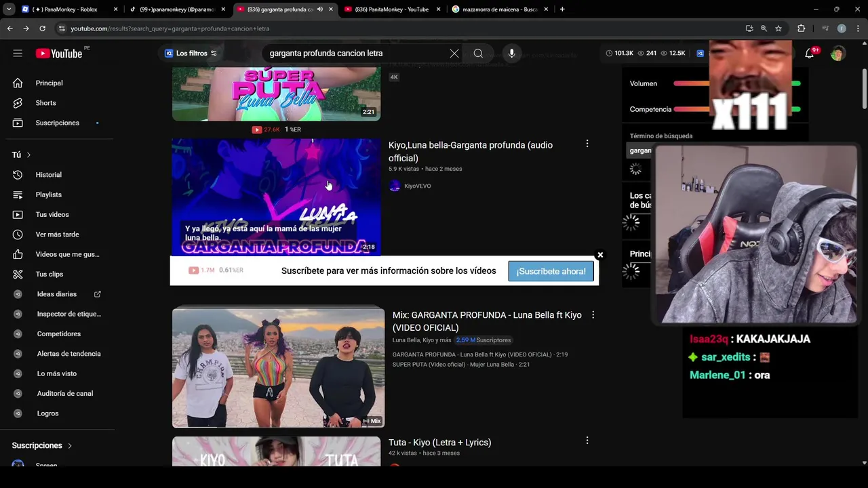Image resolution: width=868 pixels, height=488 pixels.
Task: Open Suscripciones in the sidebar
Action: pos(57,123)
